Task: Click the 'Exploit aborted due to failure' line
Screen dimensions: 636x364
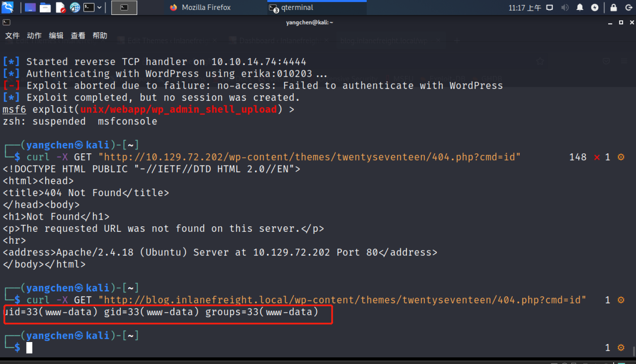Action: (x=253, y=86)
